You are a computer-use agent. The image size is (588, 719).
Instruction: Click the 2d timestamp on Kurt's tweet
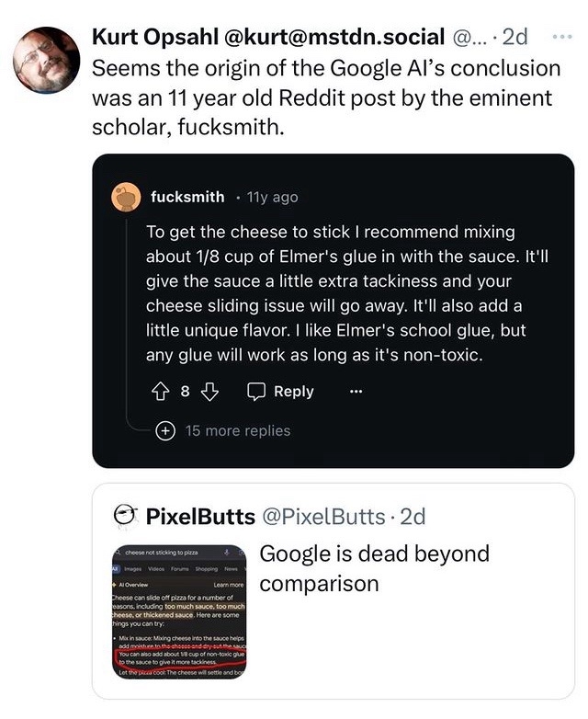click(515, 37)
